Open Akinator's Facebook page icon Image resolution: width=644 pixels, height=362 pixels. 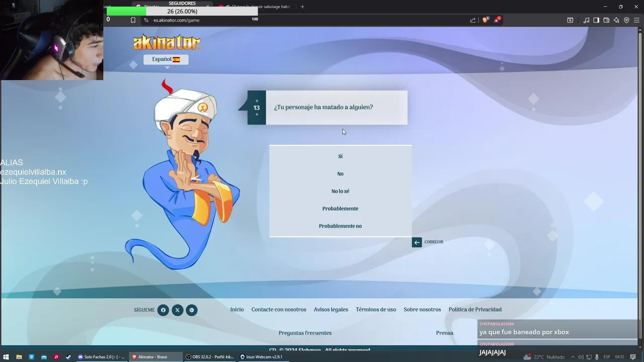tap(163, 310)
